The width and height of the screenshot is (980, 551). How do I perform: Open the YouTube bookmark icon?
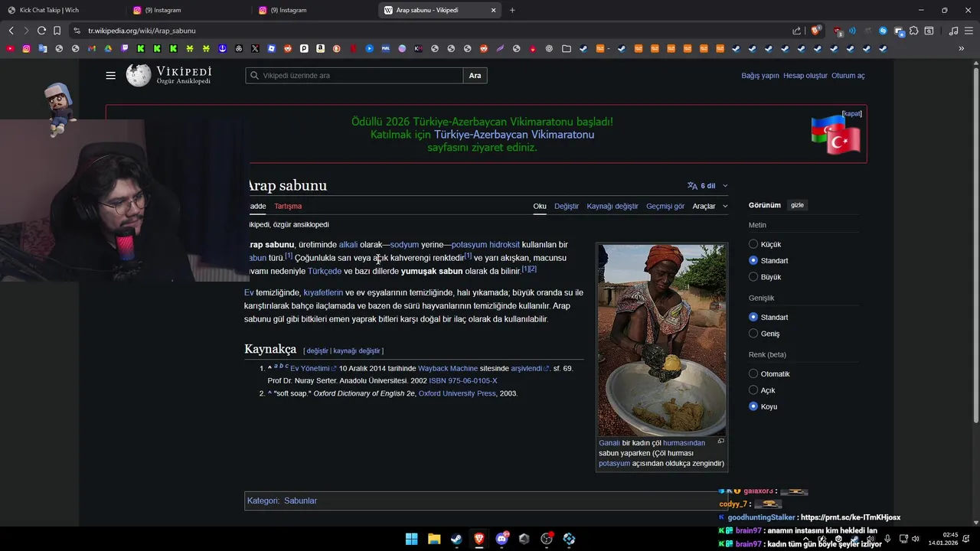[x=10, y=48]
